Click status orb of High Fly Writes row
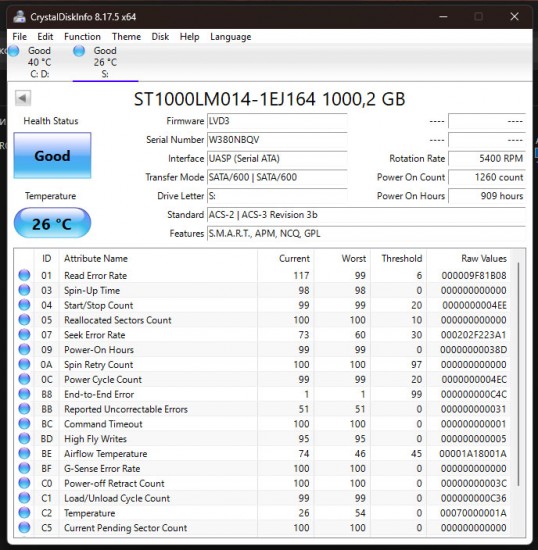Viewport: 538px width, 550px height. coord(24,438)
